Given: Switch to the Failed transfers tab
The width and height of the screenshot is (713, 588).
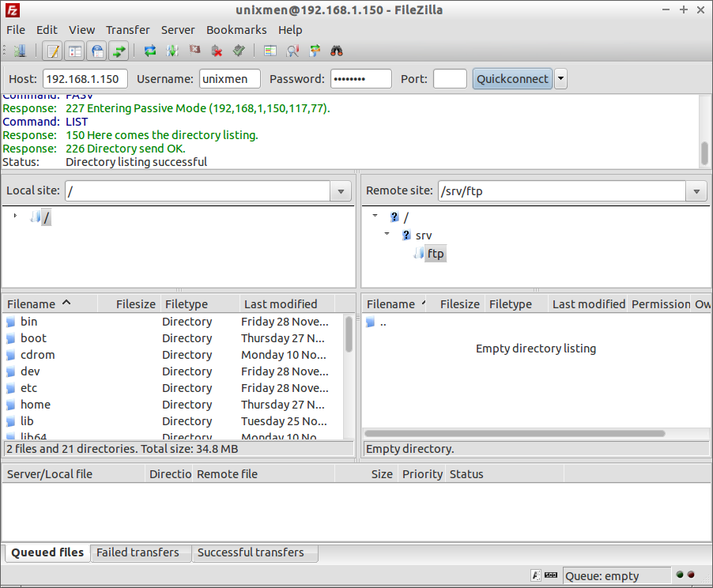Looking at the screenshot, I should [x=141, y=552].
